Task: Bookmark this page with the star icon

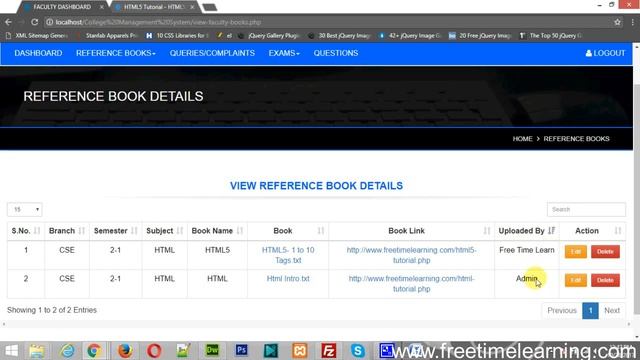Action: pyautogui.click(x=617, y=22)
